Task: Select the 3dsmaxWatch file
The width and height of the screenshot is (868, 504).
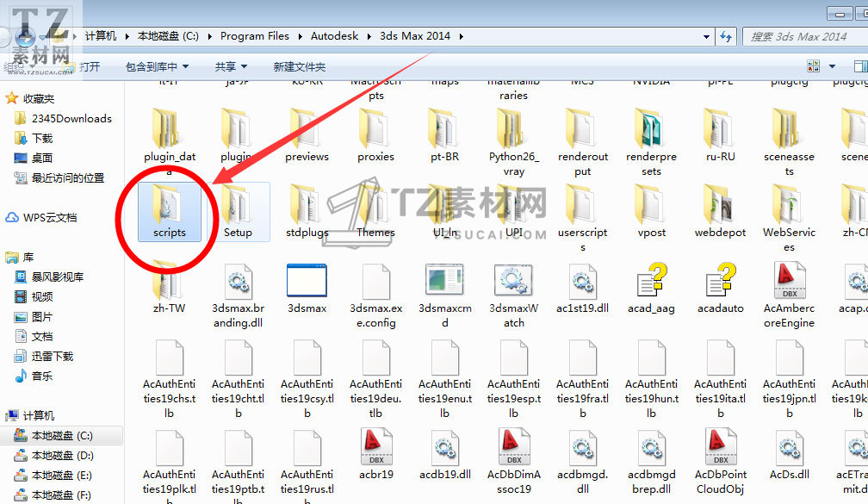Action: click(514, 296)
